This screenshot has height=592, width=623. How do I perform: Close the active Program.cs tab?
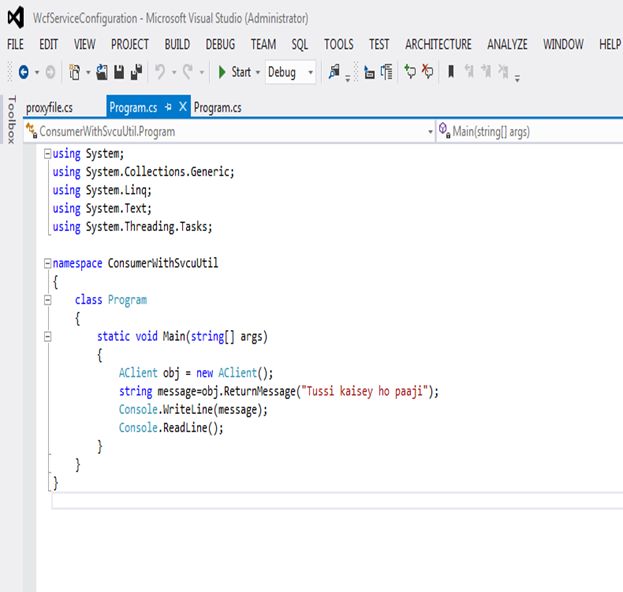182,107
